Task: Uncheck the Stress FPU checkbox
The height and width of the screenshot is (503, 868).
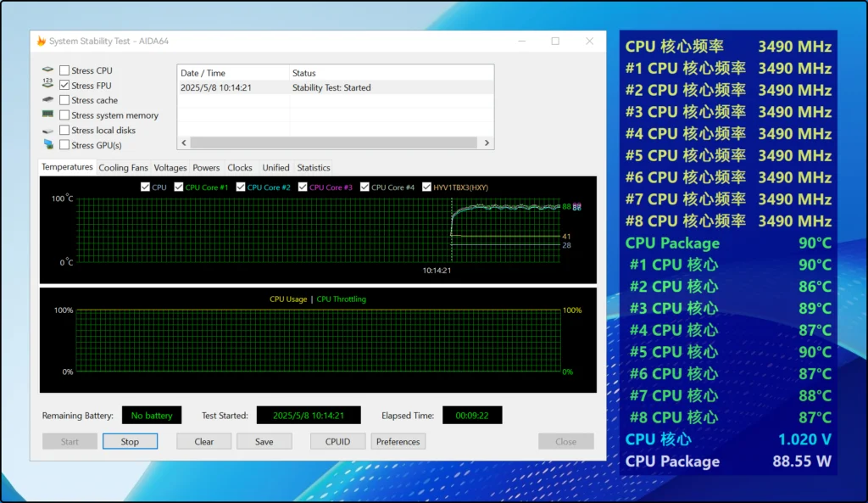Action: 64,86
